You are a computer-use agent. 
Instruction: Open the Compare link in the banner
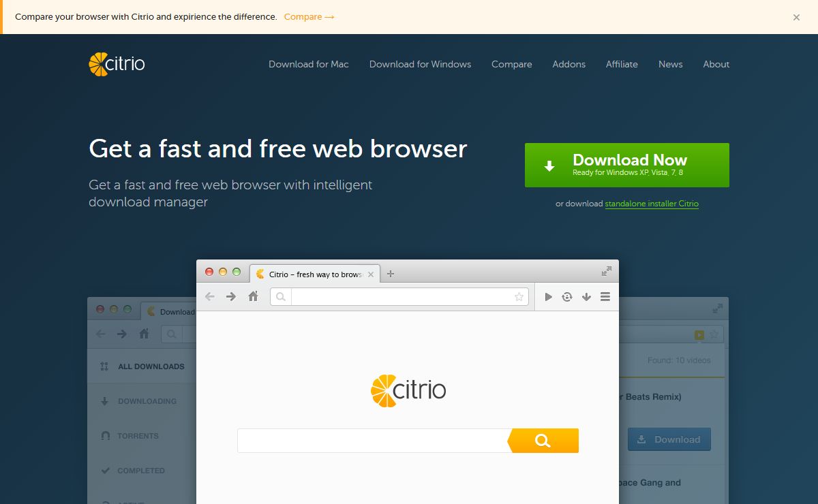(x=309, y=16)
